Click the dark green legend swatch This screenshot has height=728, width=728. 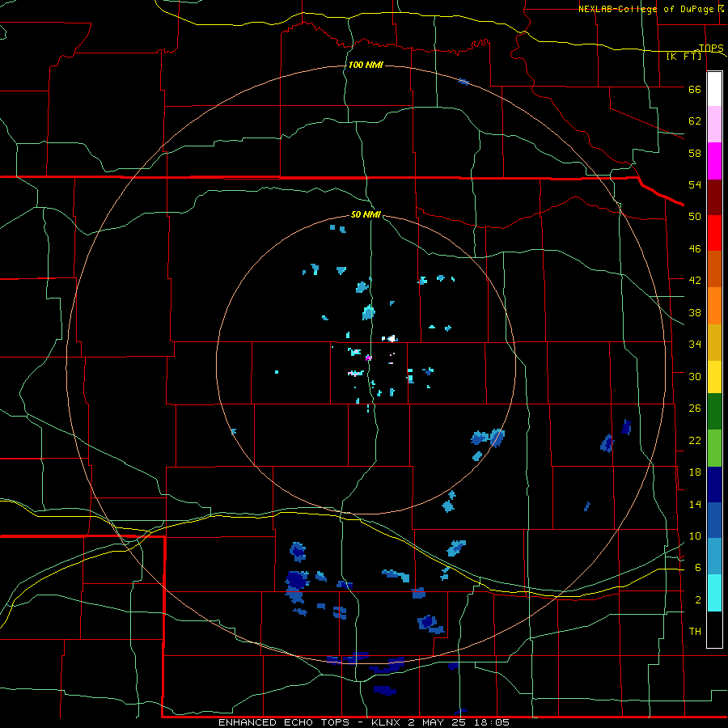point(714,412)
